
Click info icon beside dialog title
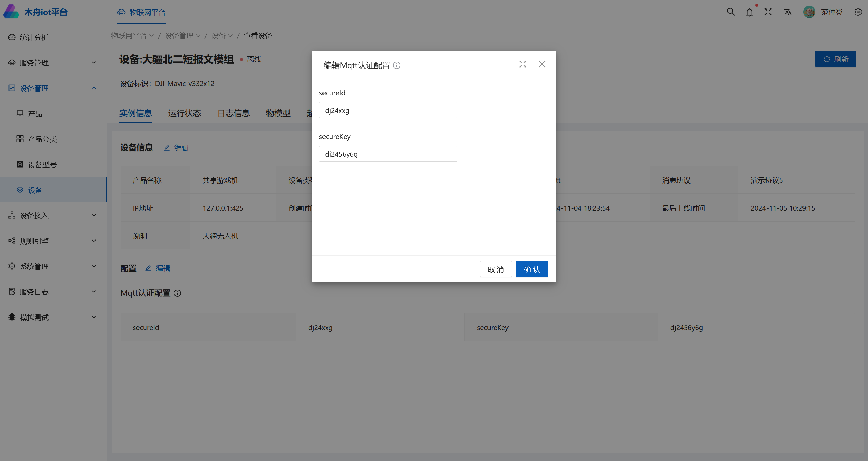(396, 65)
